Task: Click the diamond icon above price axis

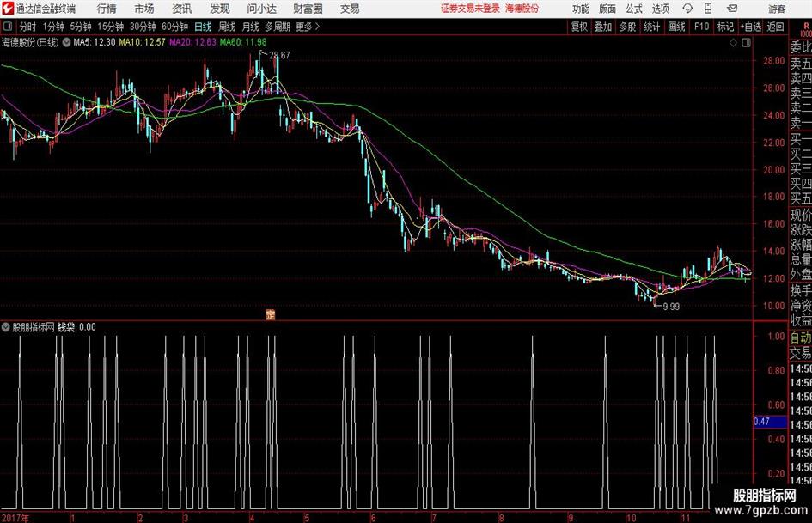Action: coord(733,43)
